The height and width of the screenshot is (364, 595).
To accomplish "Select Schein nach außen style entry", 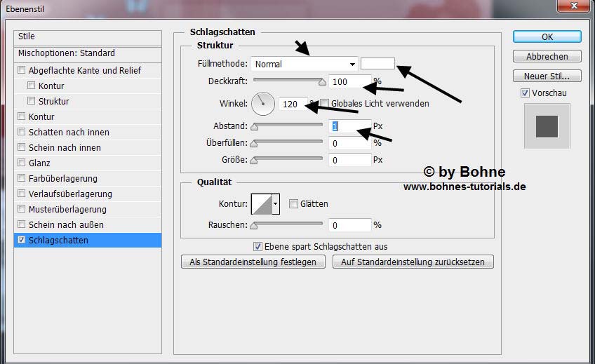I will (66, 225).
